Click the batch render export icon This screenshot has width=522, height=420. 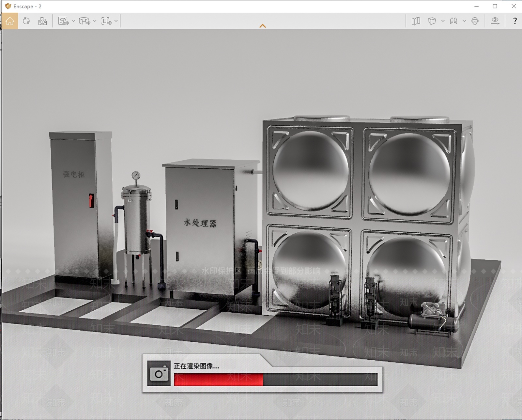tap(106, 21)
